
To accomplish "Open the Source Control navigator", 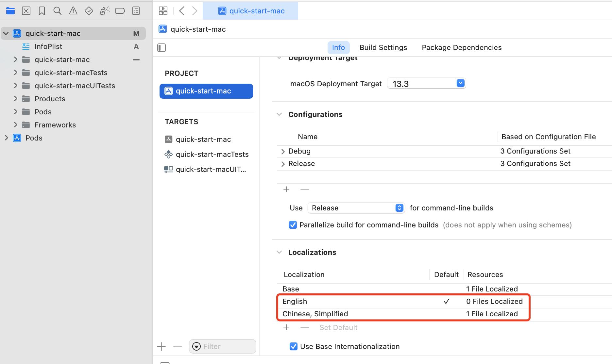I will coord(26,11).
